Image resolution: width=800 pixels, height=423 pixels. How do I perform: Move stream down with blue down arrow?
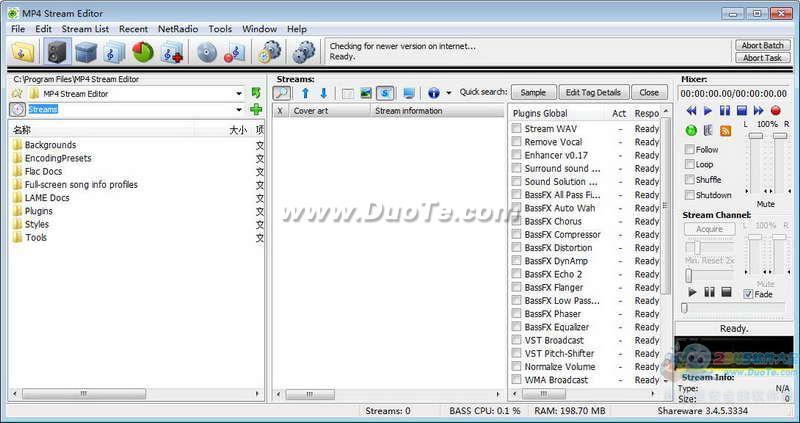click(323, 93)
